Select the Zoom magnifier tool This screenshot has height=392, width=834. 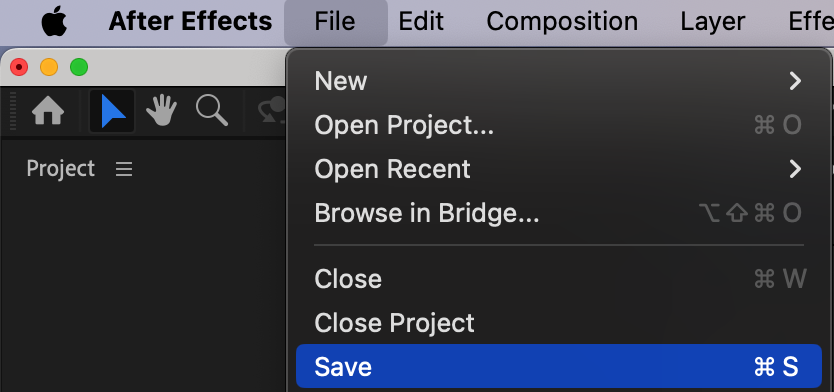coord(212,111)
